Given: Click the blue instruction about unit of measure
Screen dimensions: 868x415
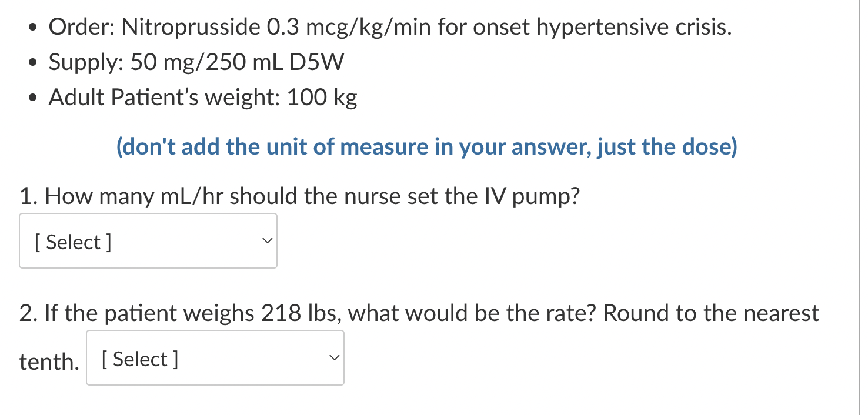Looking at the screenshot, I should pyautogui.click(x=426, y=147).
